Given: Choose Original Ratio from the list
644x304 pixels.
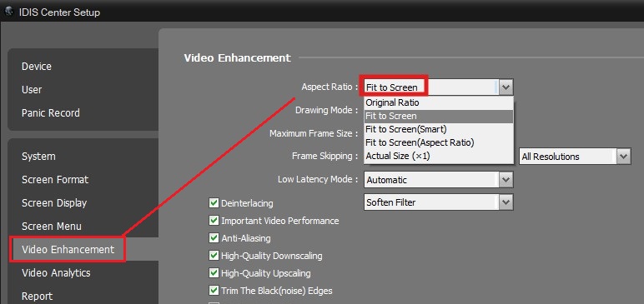Looking at the screenshot, I should click(x=439, y=102).
